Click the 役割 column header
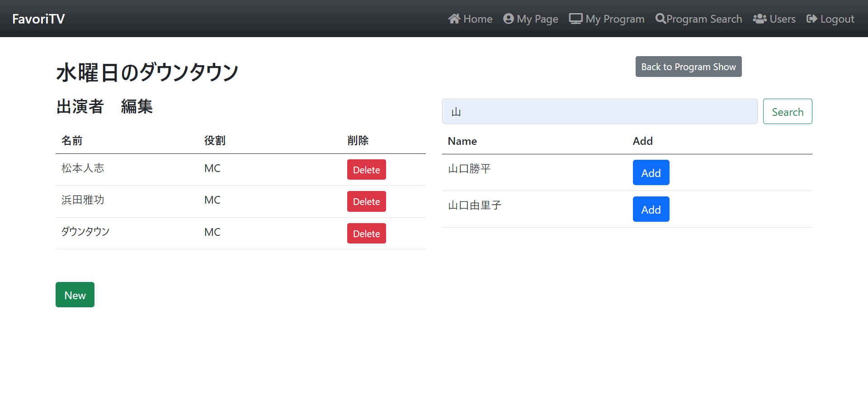The height and width of the screenshot is (401, 868). pos(215,141)
